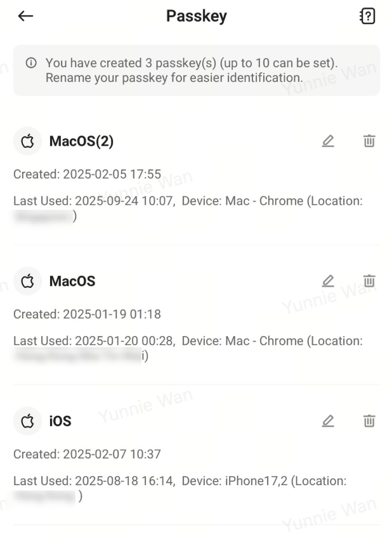Click the info icon in the notice banner
The image size is (392, 539).
point(30,64)
